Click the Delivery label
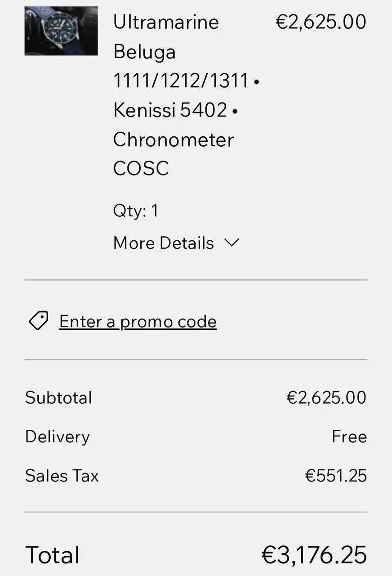This screenshot has height=576, width=392. pyautogui.click(x=58, y=437)
